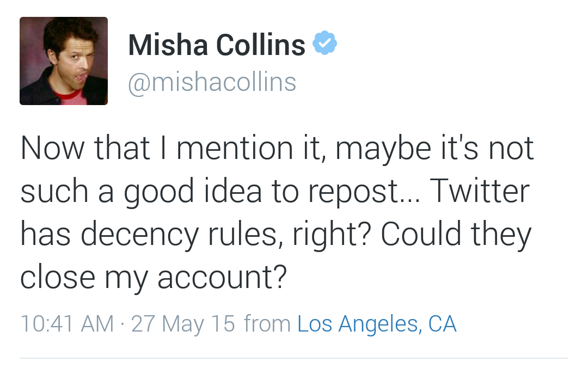The image size is (588, 368).
Task: Click the verified badge next to Misha Collins
Action: tap(324, 44)
